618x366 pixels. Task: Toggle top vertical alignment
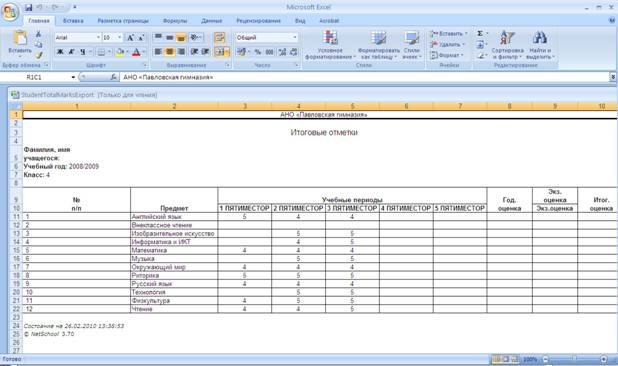158,37
